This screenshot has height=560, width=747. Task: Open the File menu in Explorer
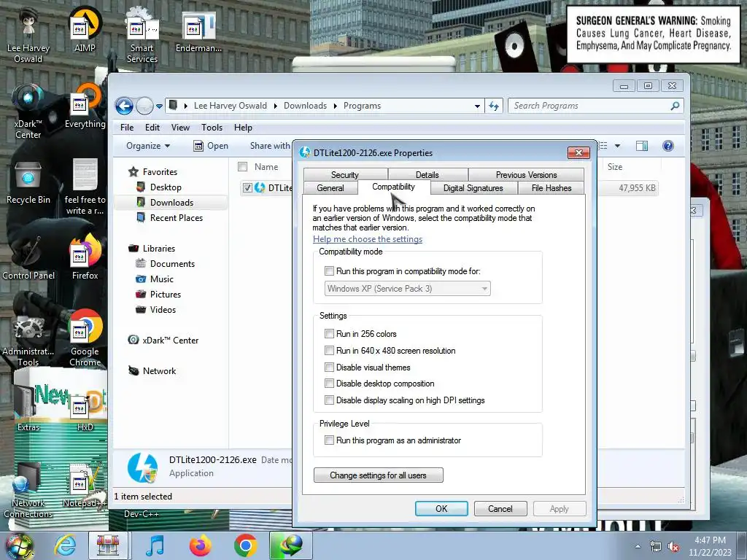point(127,128)
